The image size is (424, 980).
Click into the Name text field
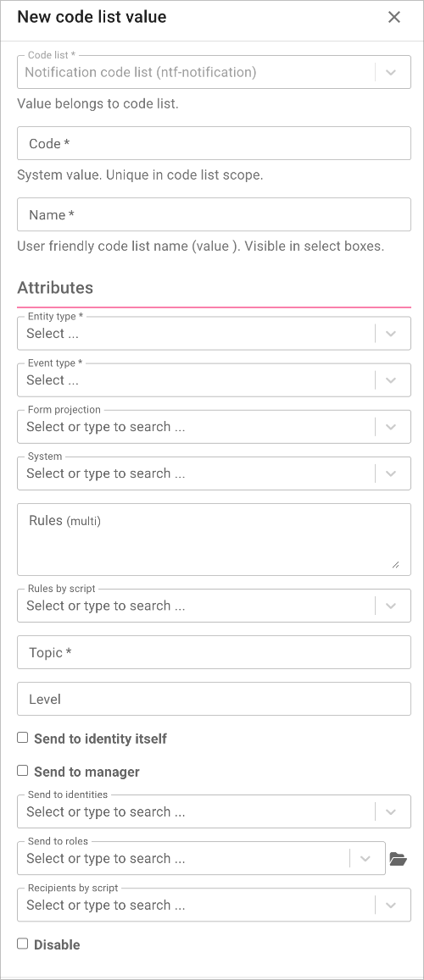click(x=214, y=214)
